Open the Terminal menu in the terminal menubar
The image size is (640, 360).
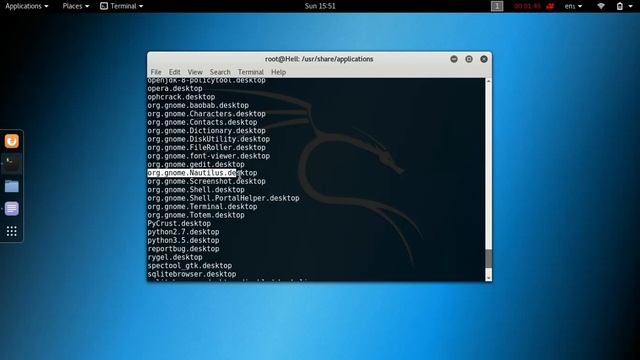coord(251,72)
